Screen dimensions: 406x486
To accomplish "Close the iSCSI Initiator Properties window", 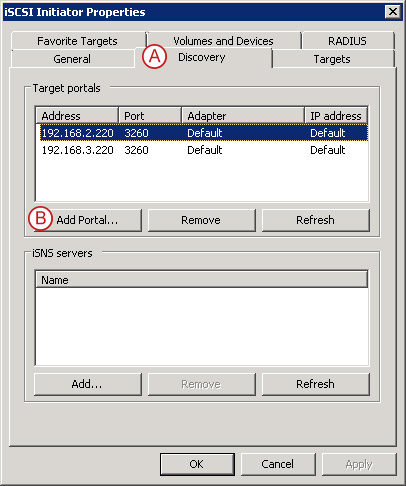I will pos(393,12).
